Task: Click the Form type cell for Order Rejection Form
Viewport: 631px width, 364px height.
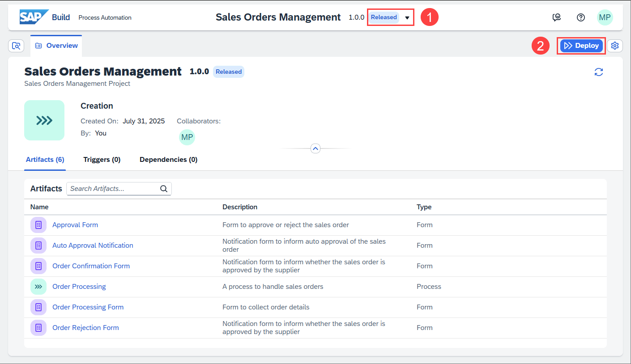Action: pyautogui.click(x=425, y=328)
